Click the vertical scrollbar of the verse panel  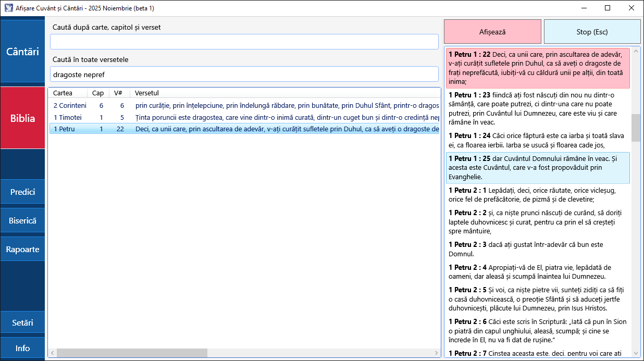(636, 127)
